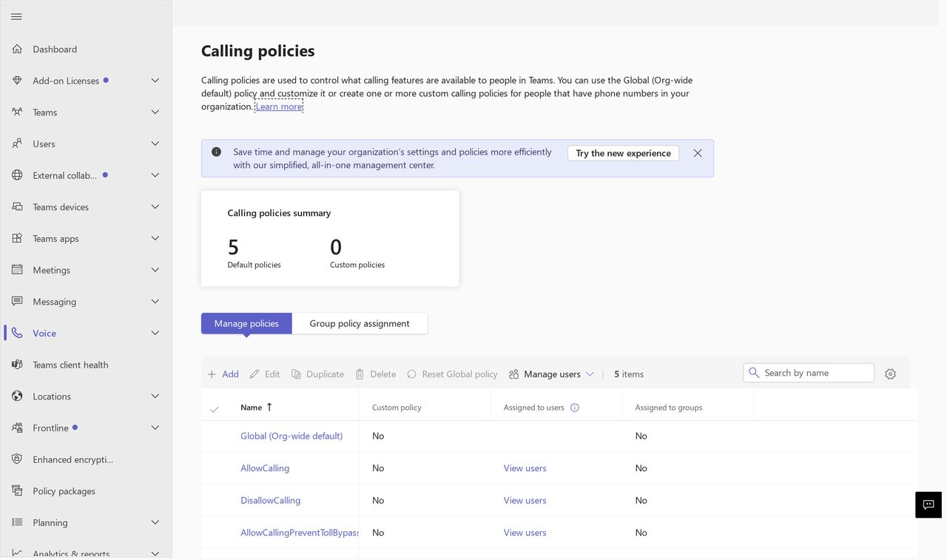947x560 pixels.
Task: Click Delete in the policy toolbar
Action: (x=376, y=374)
